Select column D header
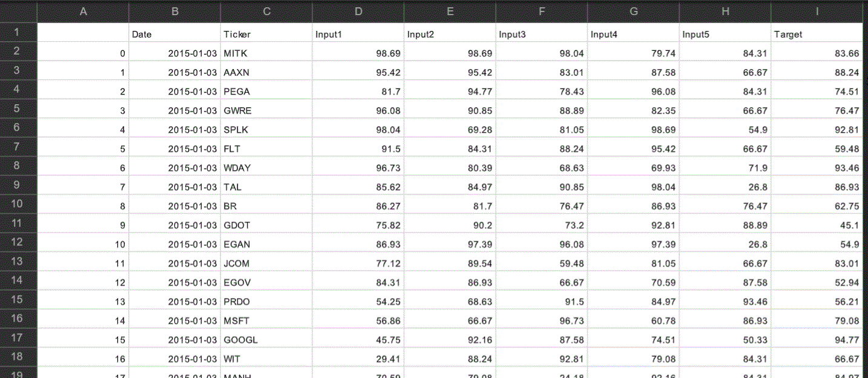Image resolution: width=868 pixels, height=378 pixels. coord(358,12)
